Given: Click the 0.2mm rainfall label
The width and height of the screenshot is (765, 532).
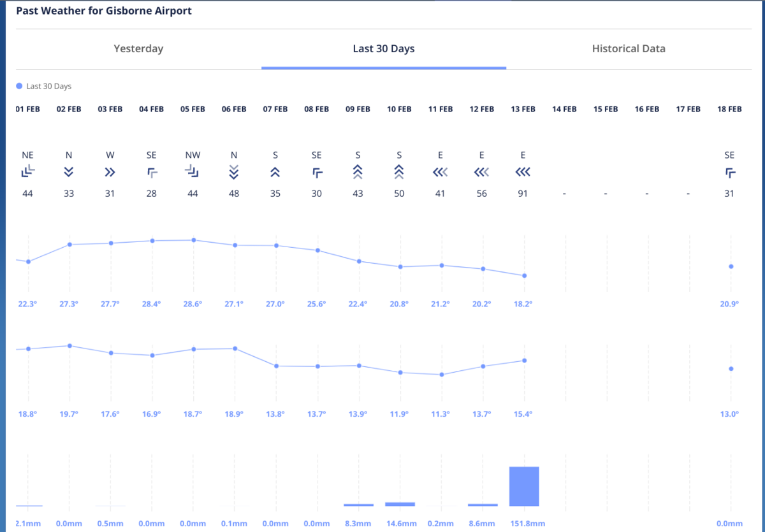Looking at the screenshot, I should [x=441, y=524].
